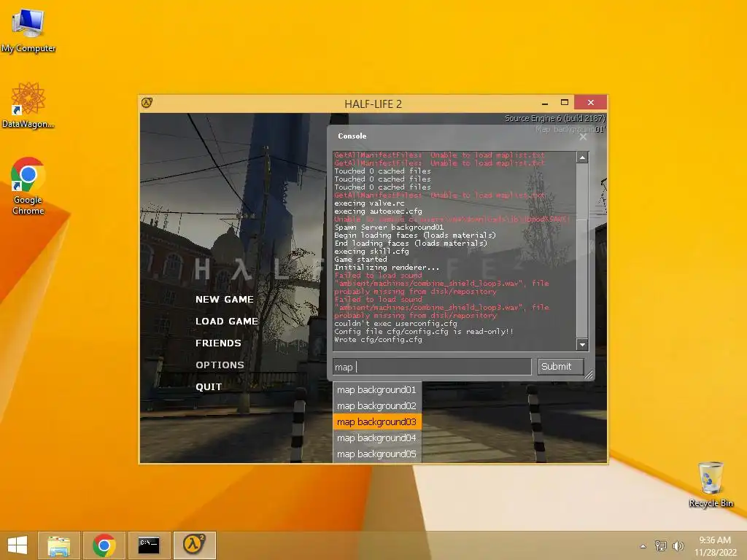This screenshot has height=560, width=747.
Task: Show hidden system tray icons
Action: coord(643,546)
